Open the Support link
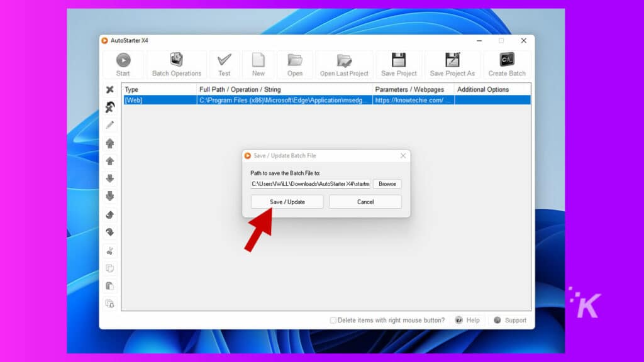Image resolution: width=644 pixels, height=362 pixels. pyautogui.click(x=510, y=320)
